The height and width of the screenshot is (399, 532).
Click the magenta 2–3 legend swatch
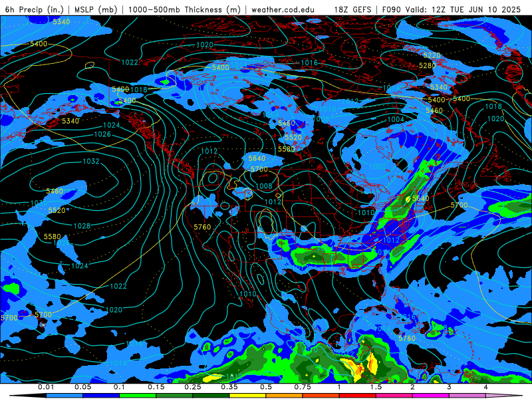pos(431,396)
